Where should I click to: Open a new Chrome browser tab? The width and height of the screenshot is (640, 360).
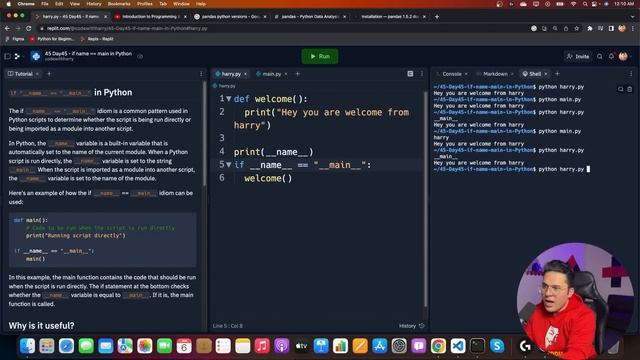[x=437, y=16]
